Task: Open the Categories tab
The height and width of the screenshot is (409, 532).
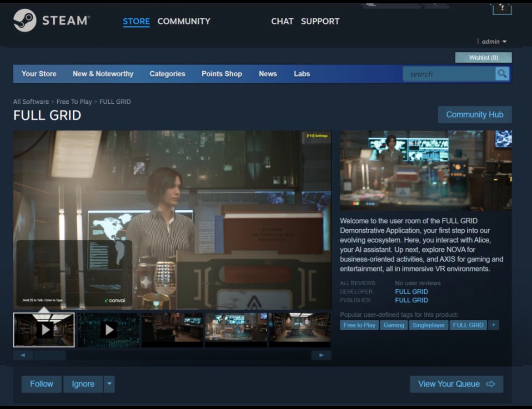Action: [x=167, y=74]
